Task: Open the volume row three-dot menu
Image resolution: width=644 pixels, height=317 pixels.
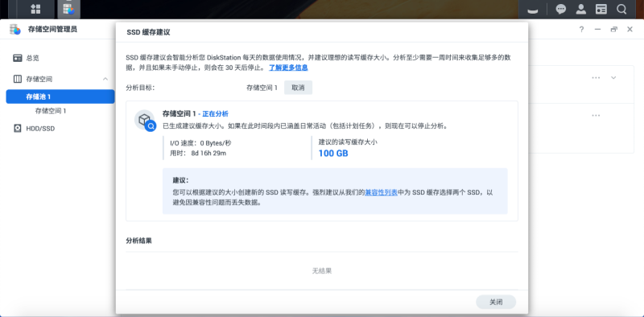Action: pos(596,115)
